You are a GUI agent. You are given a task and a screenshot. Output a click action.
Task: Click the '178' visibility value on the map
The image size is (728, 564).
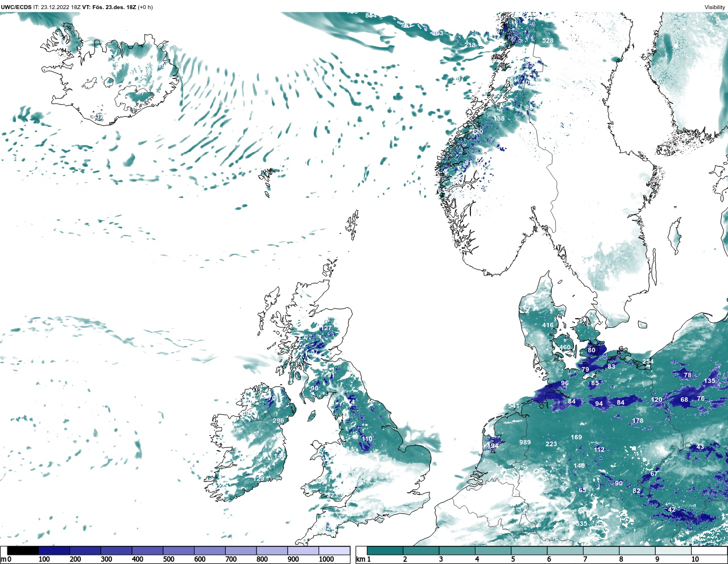pos(638,421)
